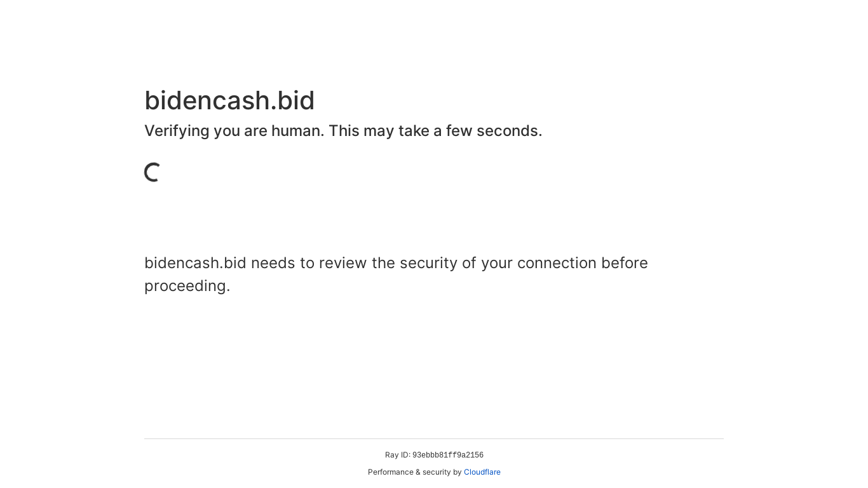
Task: Click the word "connection" in the paragraph
Action: click(557, 263)
